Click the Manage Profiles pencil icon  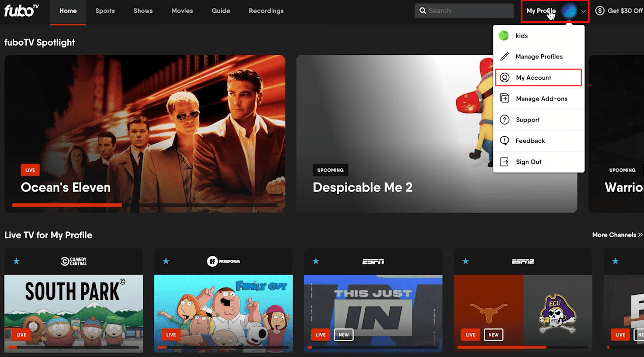pyautogui.click(x=504, y=57)
